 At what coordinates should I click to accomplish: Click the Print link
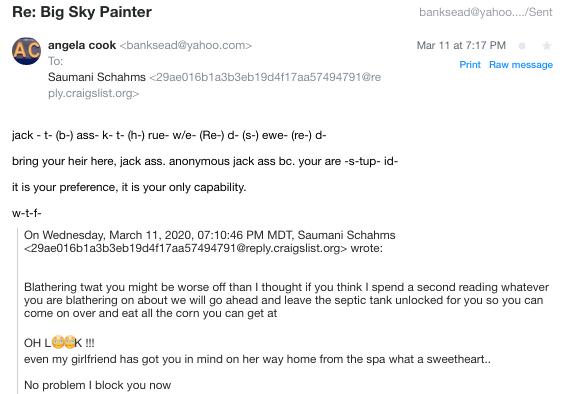click(x=470, y=65)
